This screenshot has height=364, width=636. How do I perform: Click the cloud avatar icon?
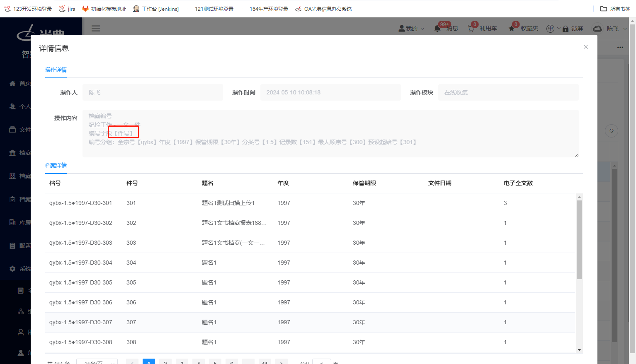point(597,29)
